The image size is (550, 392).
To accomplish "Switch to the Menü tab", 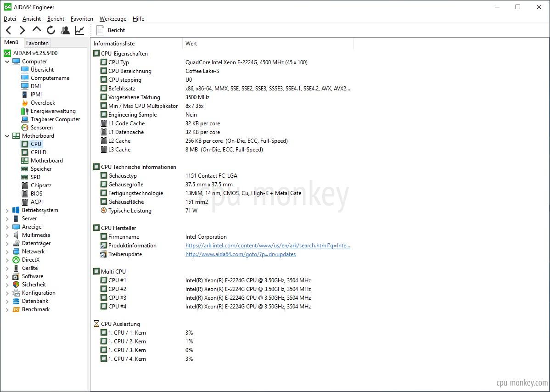I will (x=11, y=42).
